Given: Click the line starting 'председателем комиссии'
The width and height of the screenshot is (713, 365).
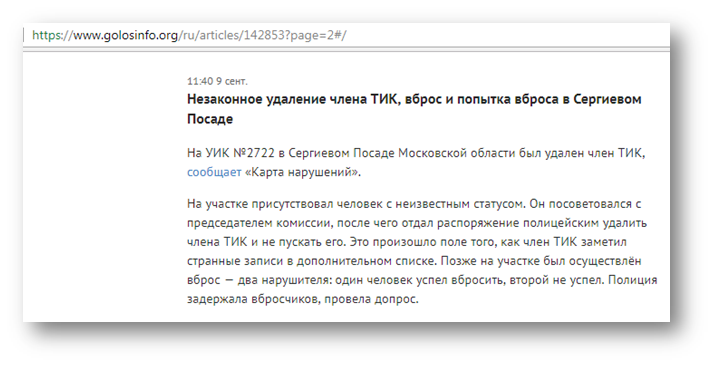Looking at the screenshot, I should tap(417, 224).
